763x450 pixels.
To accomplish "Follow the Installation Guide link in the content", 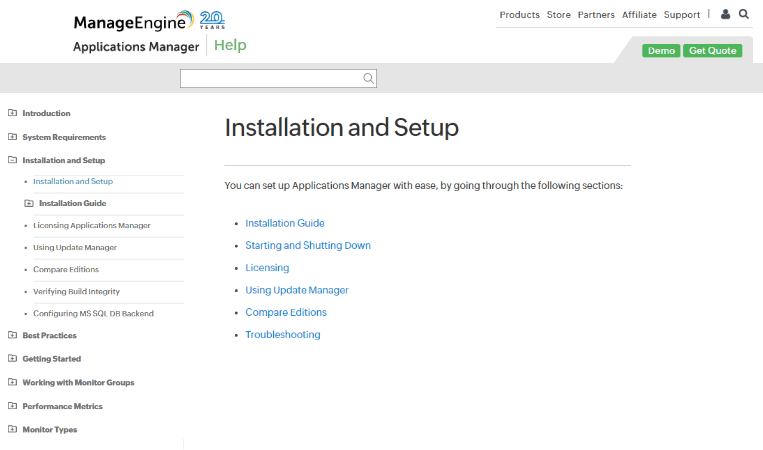I will pyautogui.click(x=285, y=223).
